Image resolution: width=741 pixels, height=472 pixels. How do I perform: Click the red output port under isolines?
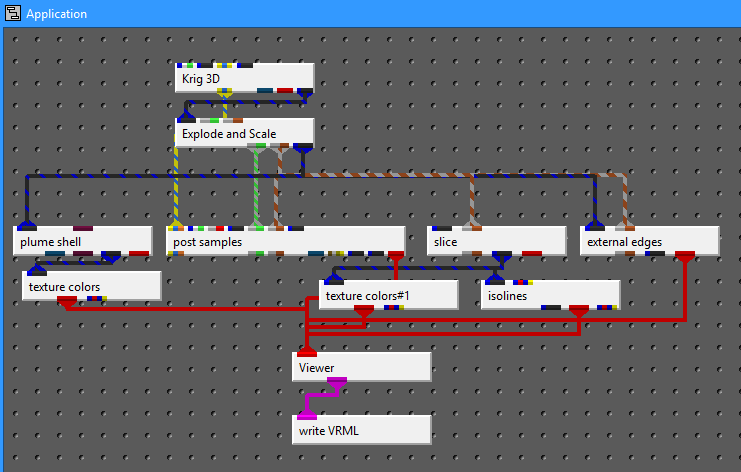[x=578, y=311]
